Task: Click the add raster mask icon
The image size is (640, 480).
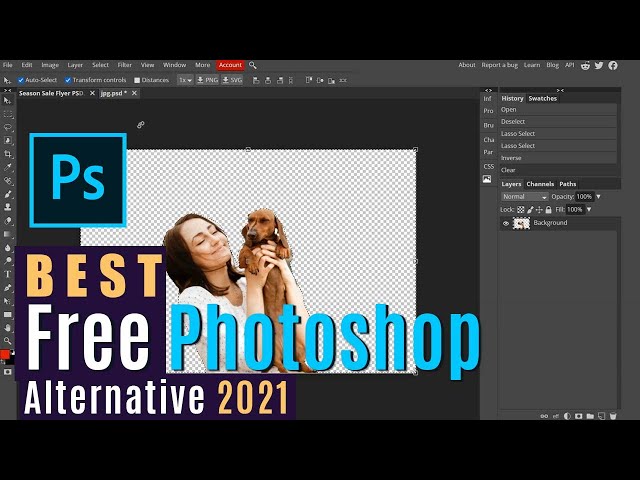Action: coord(578,416)
